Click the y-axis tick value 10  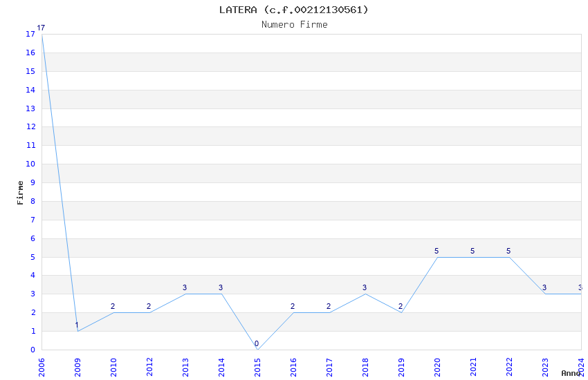[x=30, y=164]
